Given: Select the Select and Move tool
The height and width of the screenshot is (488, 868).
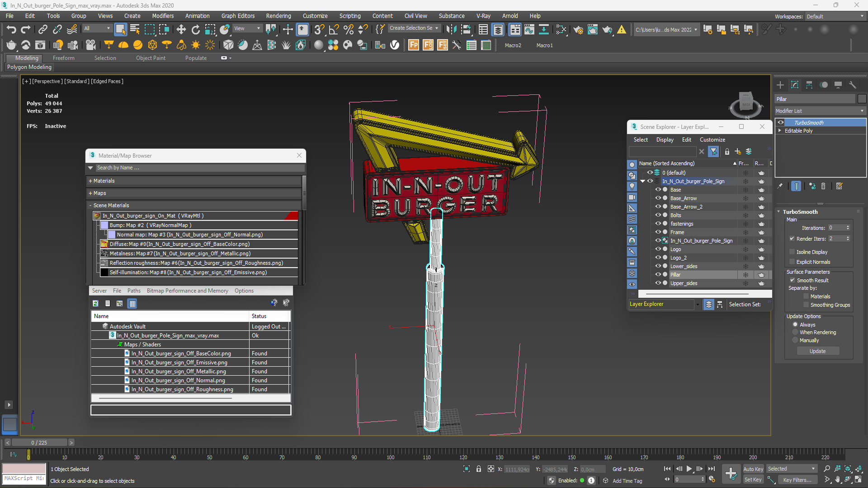Looking at the screenshot, I should coord(181,30).
